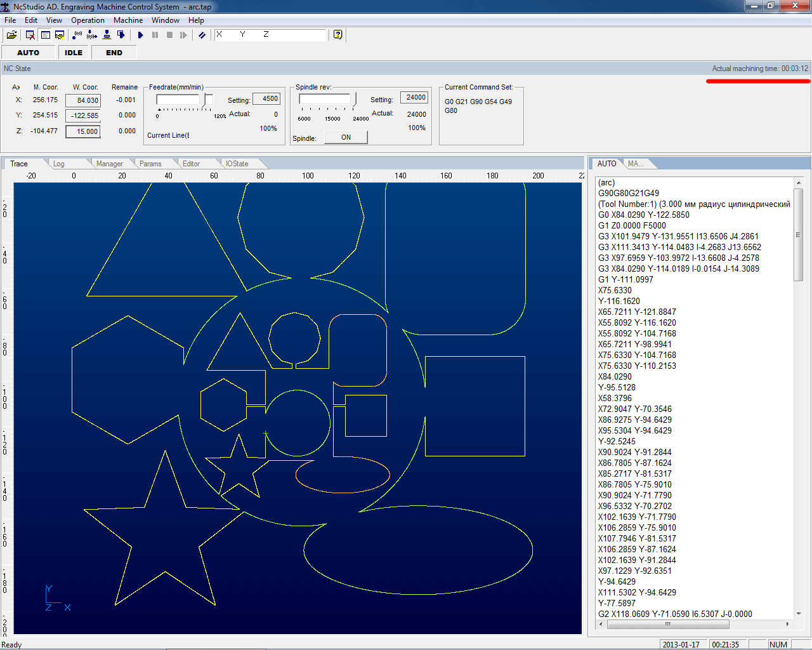812x650 pixels.
Task: Open the Machine menu
Action: (128, 20)
